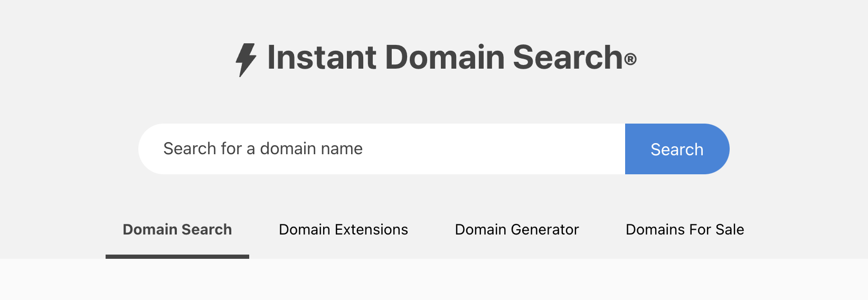Open the Domain Search tab

177,230
